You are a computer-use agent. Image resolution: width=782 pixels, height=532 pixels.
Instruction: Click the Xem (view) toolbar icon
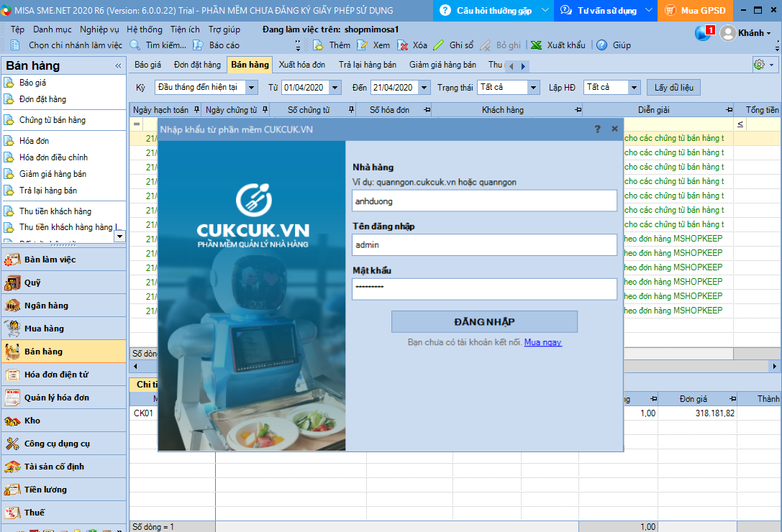(x=363, y=45)
